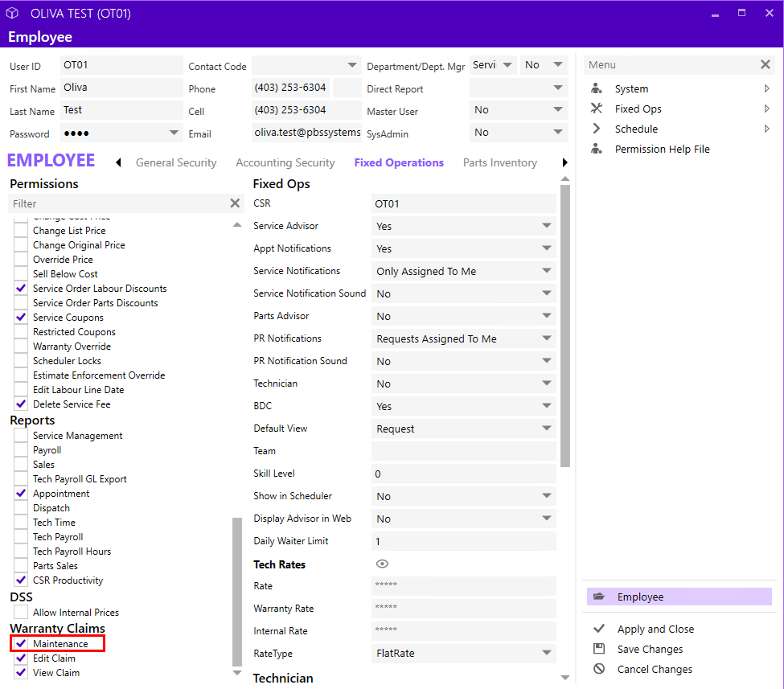
Task: Open the Master User dropdown
Action: (519, 110)
